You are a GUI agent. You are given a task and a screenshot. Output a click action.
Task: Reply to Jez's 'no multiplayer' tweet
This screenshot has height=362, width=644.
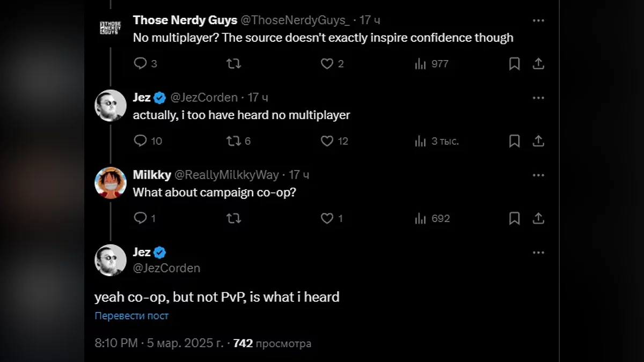pyautogui.click(x=141, y=141)
